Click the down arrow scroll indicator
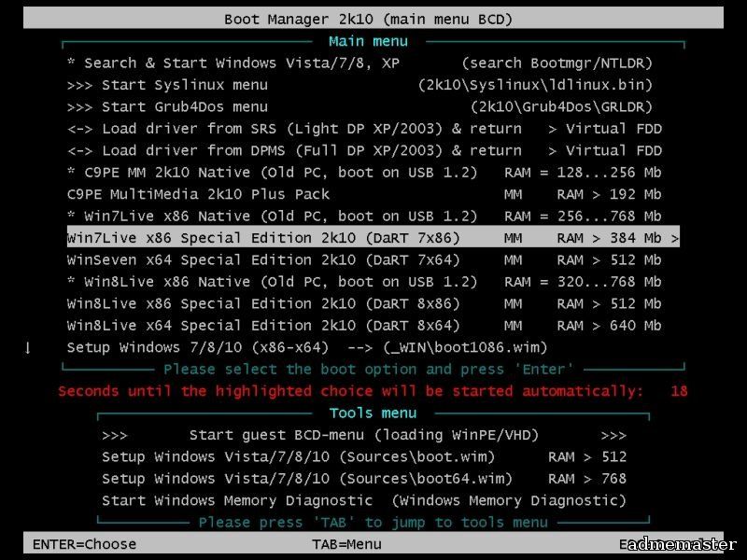The height and width of the screenshot is (560, 747). click(28, 348)
